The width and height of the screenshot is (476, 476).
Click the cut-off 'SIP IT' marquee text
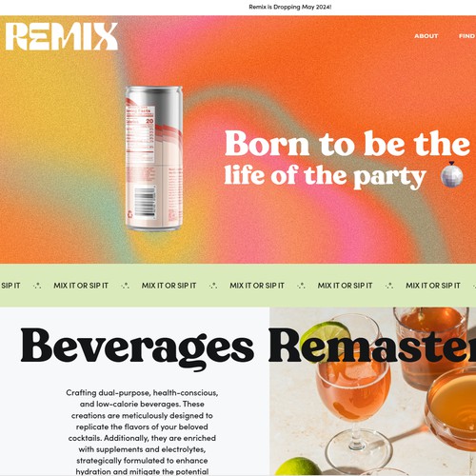tap(10, 286)
